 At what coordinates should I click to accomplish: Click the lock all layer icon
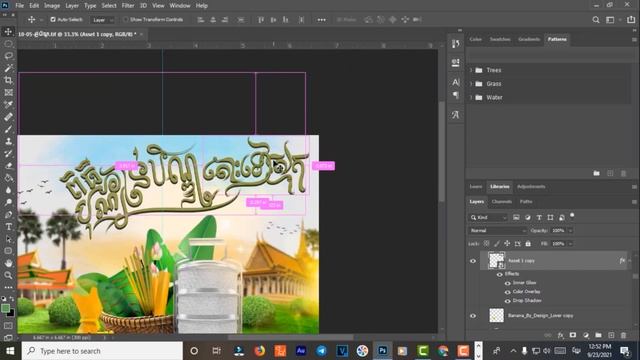click(x=528, y=244)
